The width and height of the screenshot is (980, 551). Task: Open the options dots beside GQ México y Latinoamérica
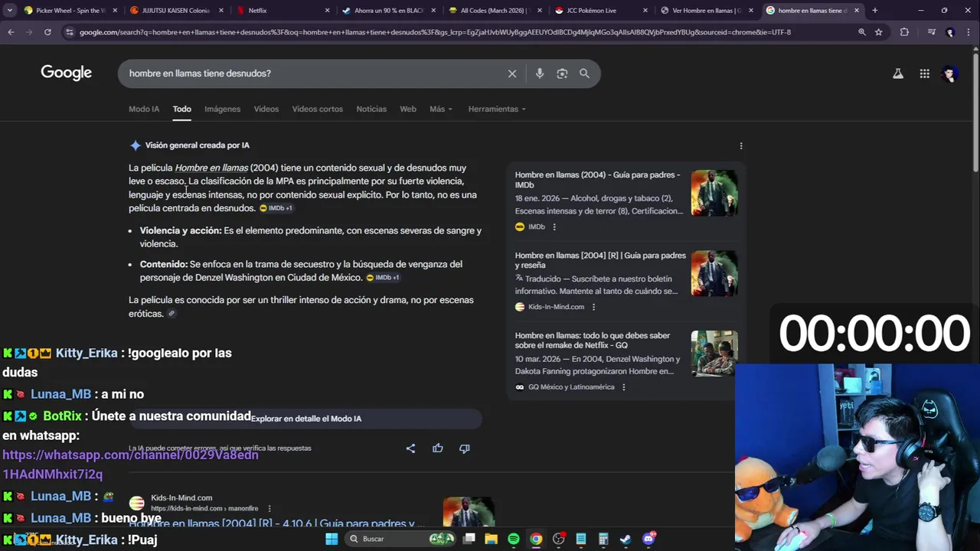click(623, 387)
